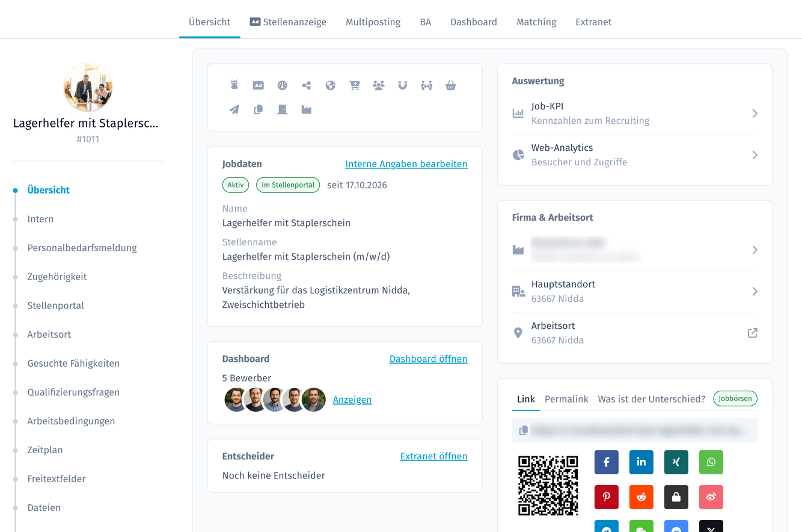Click the door icon in the toolbar
Screen dimensions: 802x532
[283, 109]
